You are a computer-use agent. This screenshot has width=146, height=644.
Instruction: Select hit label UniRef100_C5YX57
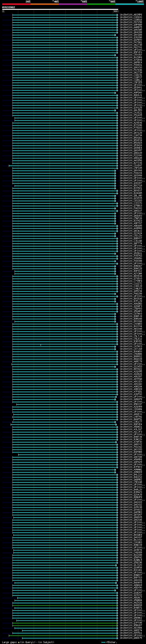point(131,55)
